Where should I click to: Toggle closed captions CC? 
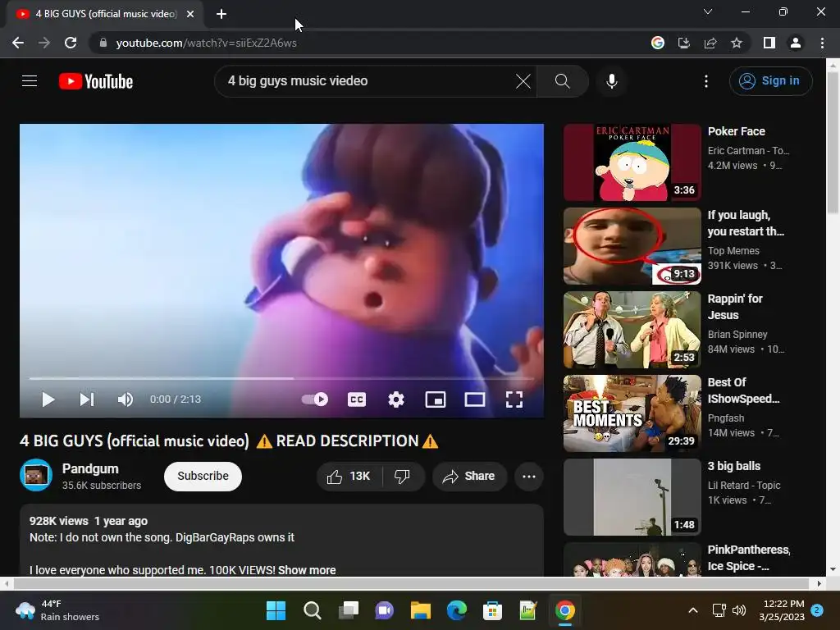click(357, 399)
